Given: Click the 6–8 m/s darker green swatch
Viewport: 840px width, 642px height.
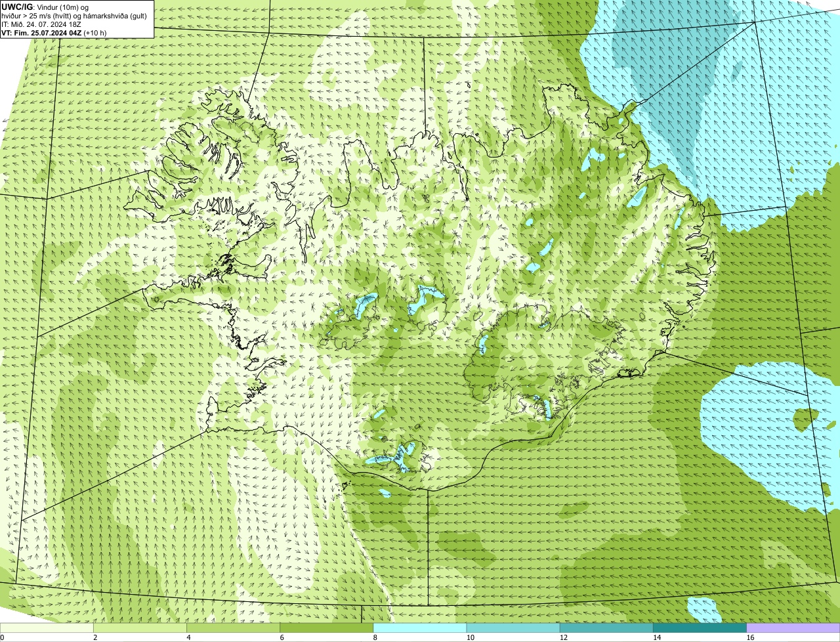Looking at the screenshot, I should coord(327,628).
